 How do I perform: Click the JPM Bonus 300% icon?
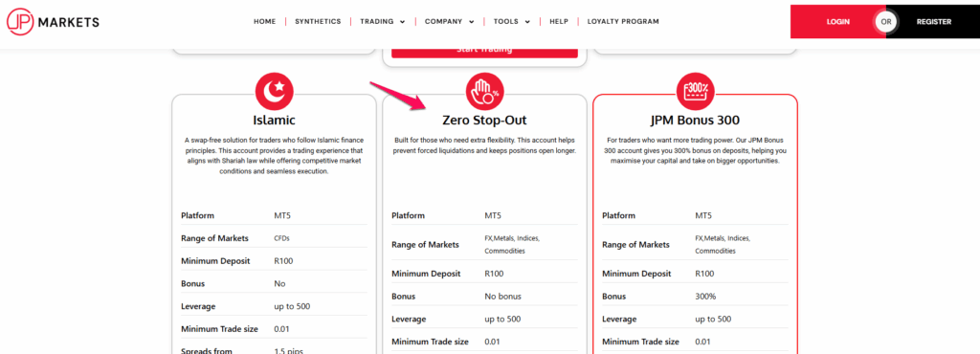coord(696,93)
